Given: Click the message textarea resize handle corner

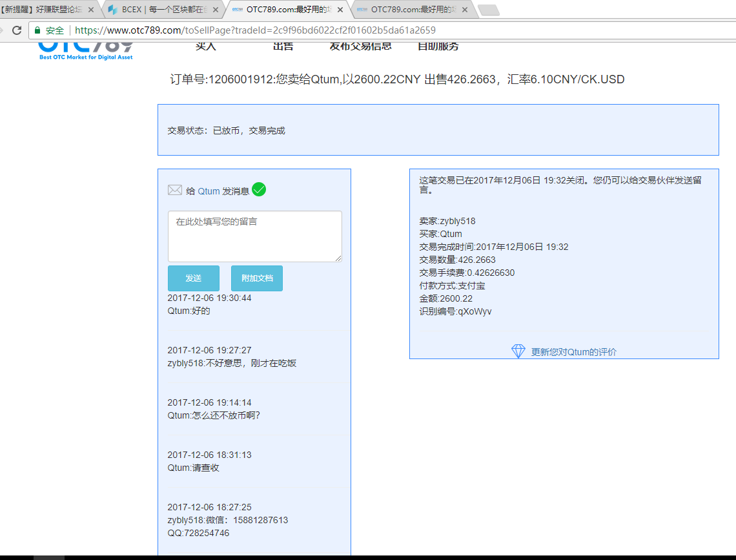Looking at the screenshot, I should coord(338,260).
